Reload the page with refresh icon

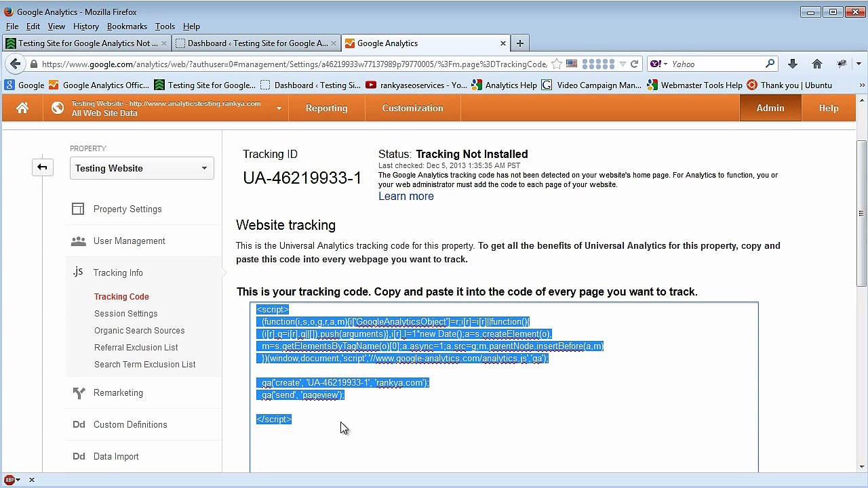point(634,64)
